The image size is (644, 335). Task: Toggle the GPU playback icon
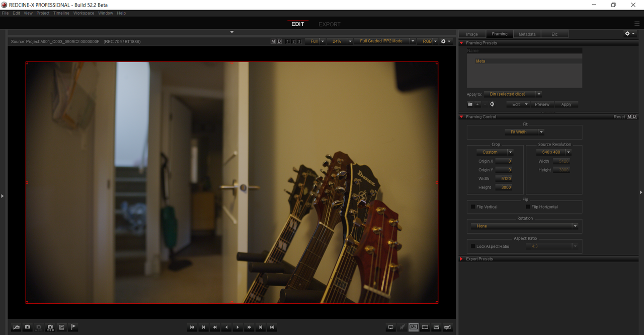click(414, 327)
